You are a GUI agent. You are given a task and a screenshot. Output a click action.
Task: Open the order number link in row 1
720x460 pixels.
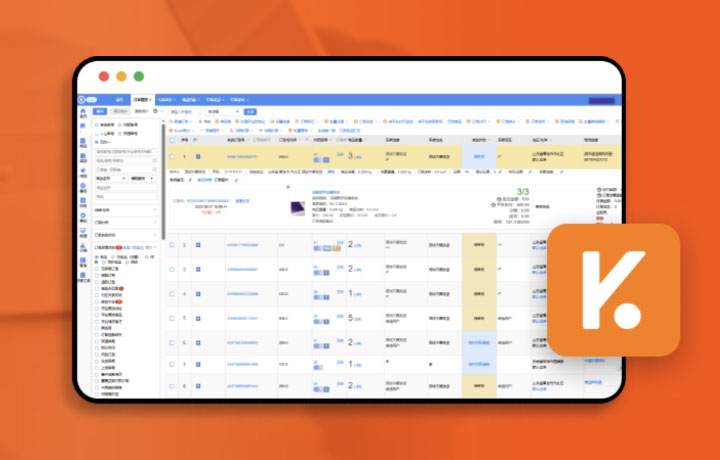242,157
